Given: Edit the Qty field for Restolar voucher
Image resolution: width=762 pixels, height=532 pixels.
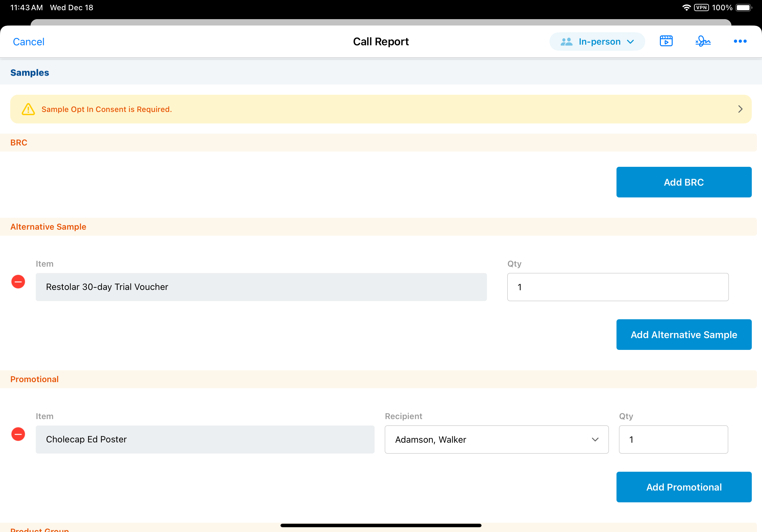Looking at the screenshot, I should 617,287.
